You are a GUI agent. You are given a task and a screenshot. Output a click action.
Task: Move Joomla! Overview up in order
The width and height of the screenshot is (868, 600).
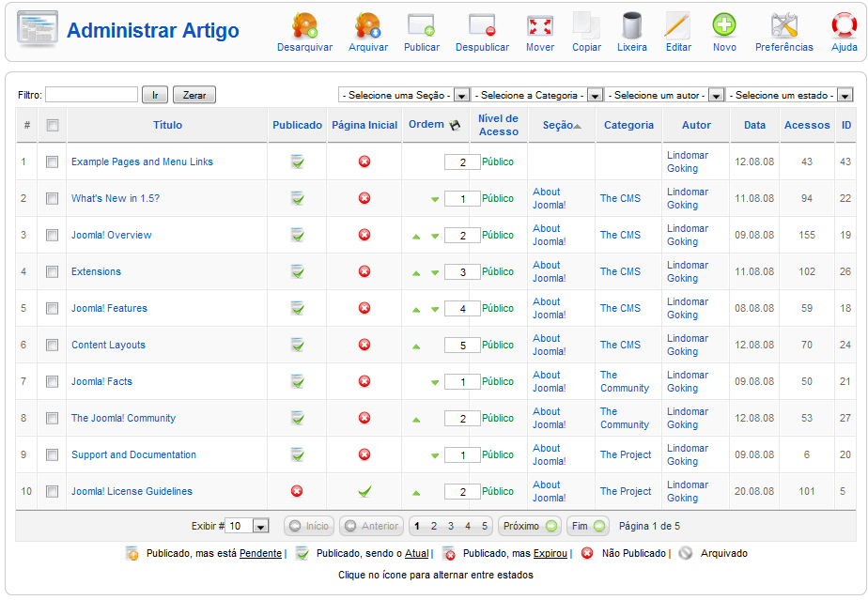click(x=416, y=237)
